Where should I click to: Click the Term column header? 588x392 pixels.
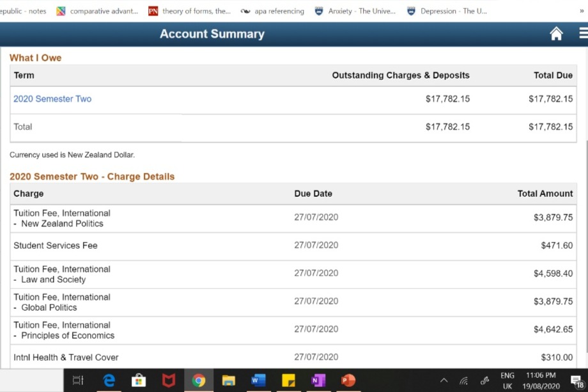[x=24, y=75]
